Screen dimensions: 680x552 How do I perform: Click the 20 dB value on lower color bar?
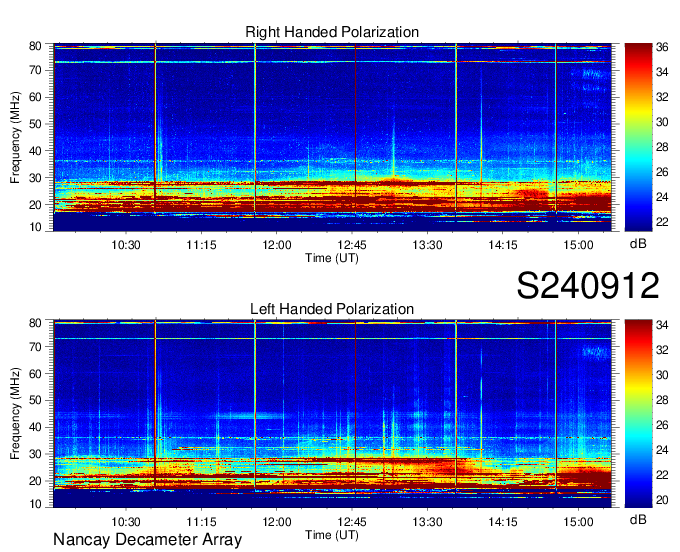pyautogui.click(x=662, y=500)
